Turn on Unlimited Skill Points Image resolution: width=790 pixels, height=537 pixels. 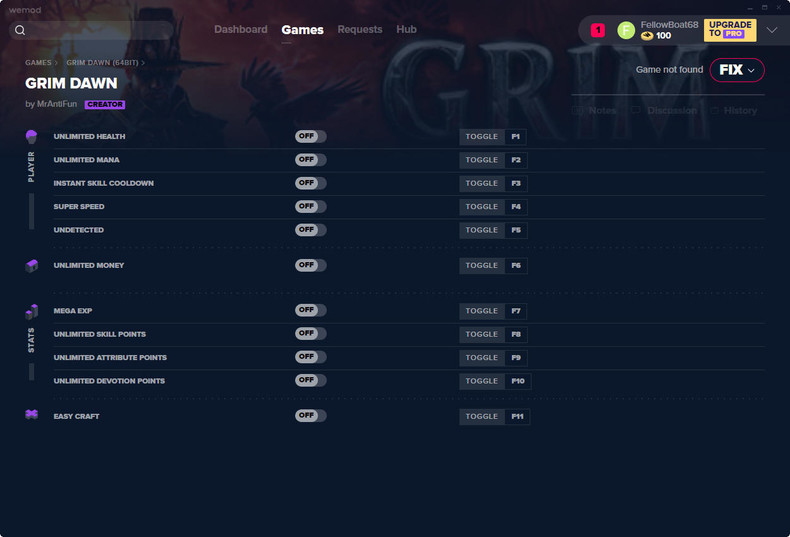click(x=311, y=333)
